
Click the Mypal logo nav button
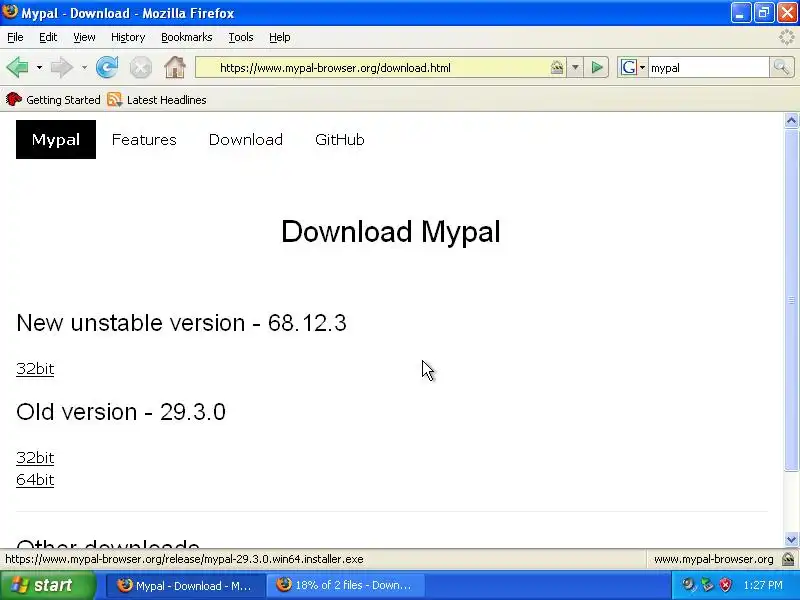[56, 139]
